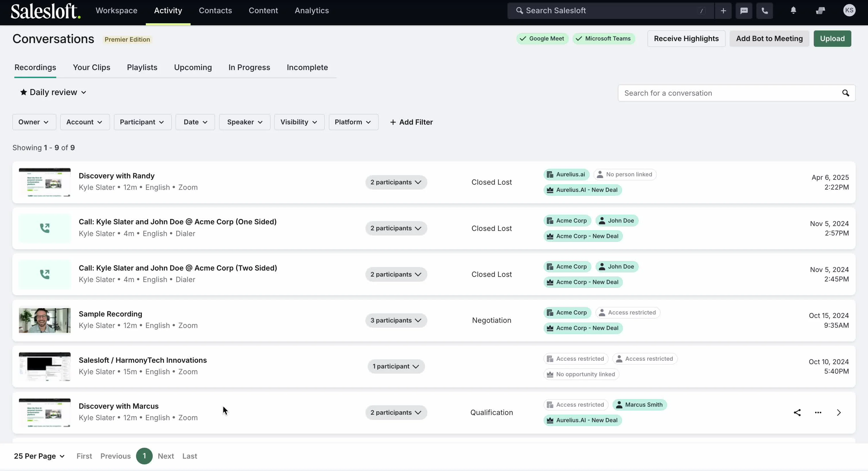Click No opportunity linked tag
The width and height of the screenshot is (868, 471).
click(581, 374)
